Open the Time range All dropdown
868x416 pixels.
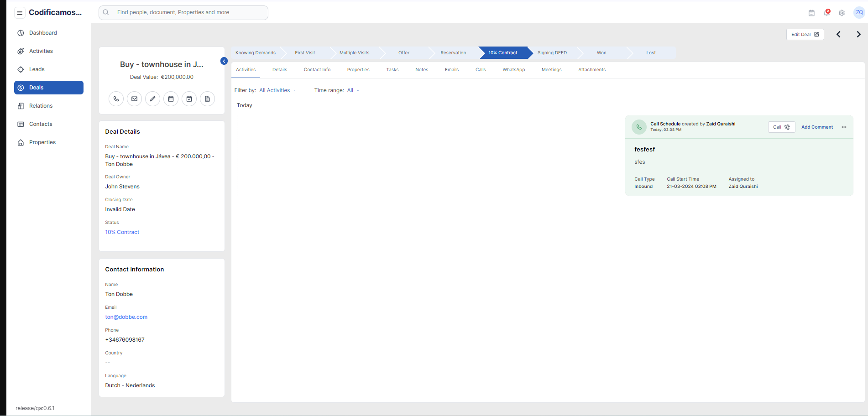coord(352,90)
